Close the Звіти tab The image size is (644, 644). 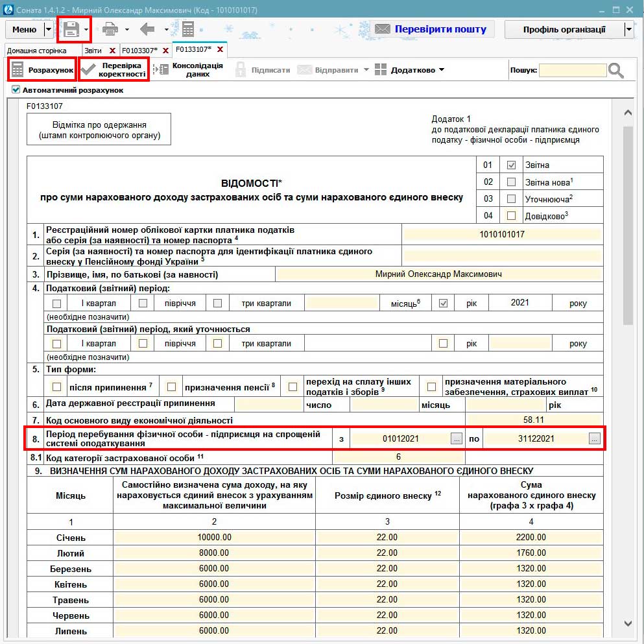coord(112,50)
